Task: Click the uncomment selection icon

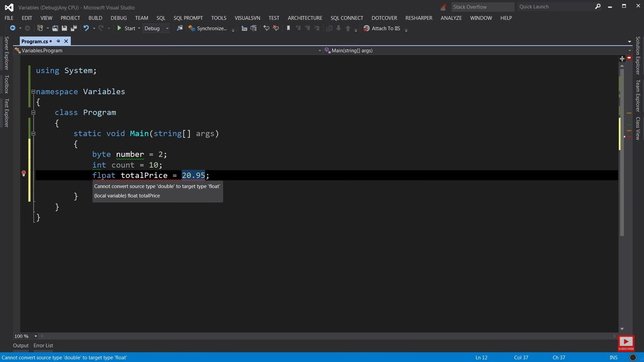Action: point(276,28)
